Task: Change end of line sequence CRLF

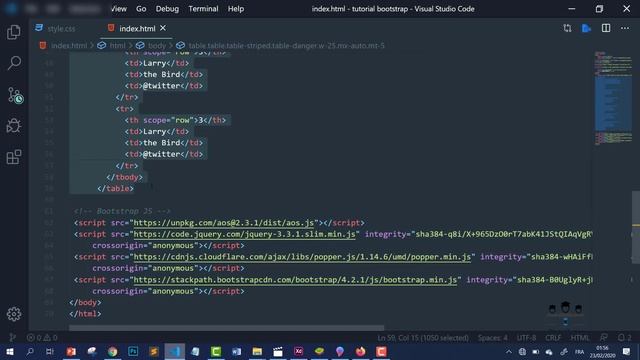Action: (x=553, y=338)
